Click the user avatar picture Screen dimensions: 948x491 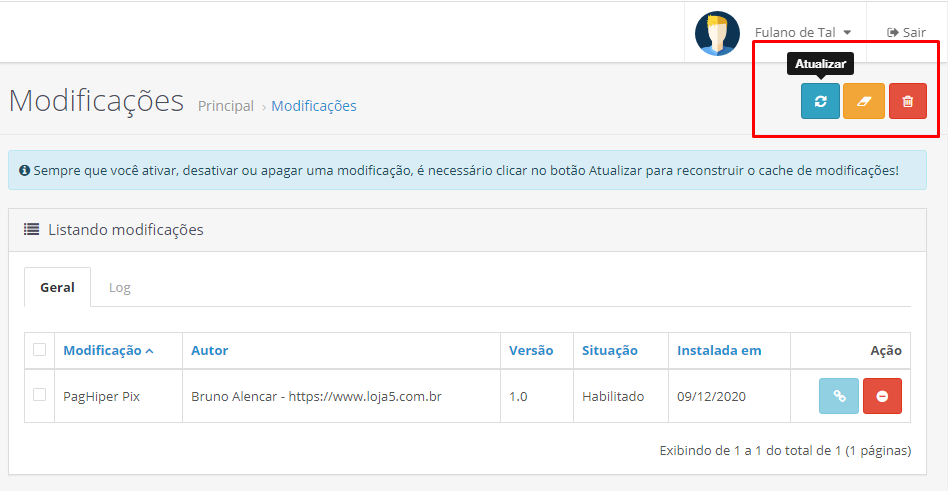coord(717,33)
